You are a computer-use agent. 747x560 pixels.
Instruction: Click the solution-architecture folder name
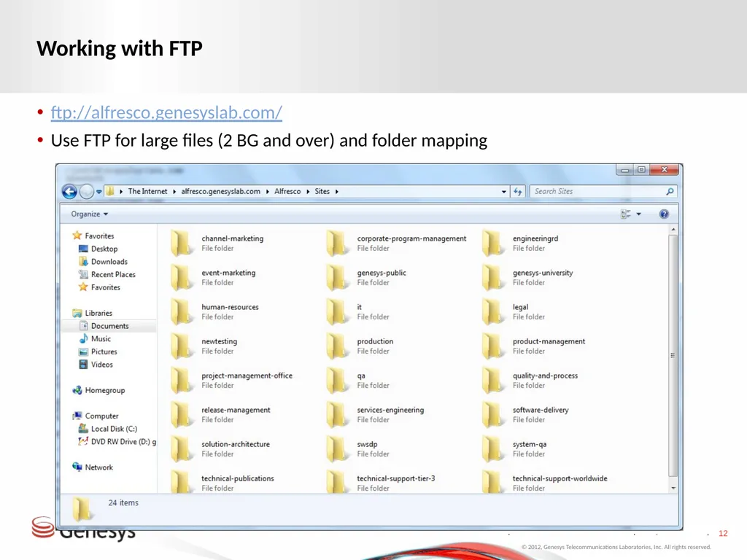pos(236,444)
